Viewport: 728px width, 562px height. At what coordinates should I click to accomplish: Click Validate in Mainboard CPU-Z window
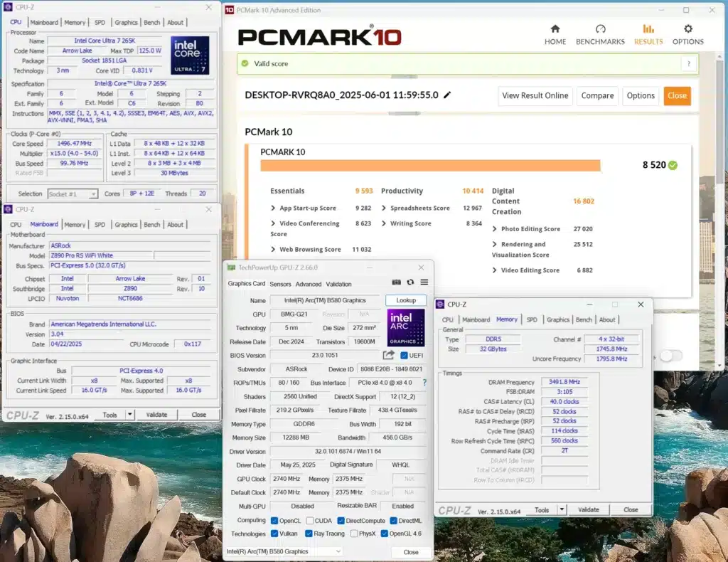point(156,415)
